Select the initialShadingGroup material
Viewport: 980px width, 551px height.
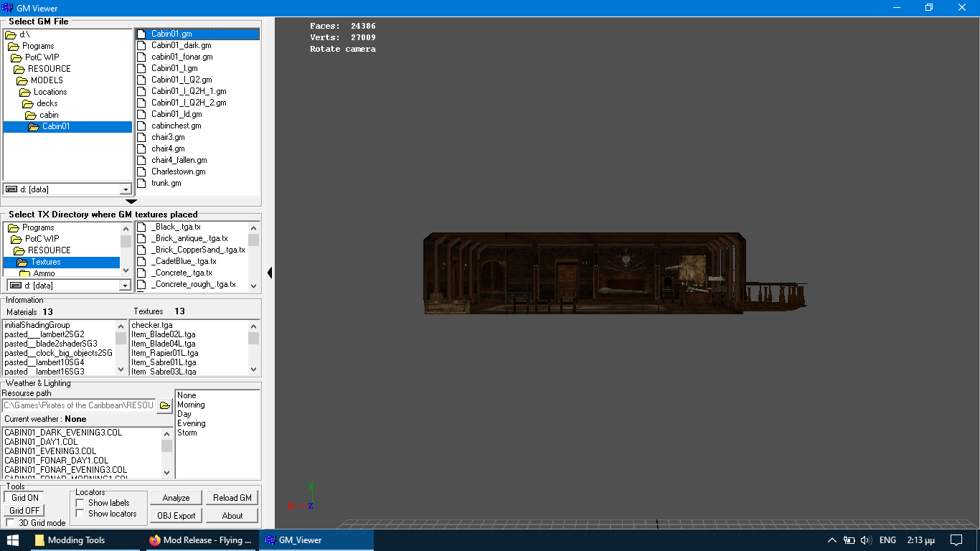click(x=37, y=325)
